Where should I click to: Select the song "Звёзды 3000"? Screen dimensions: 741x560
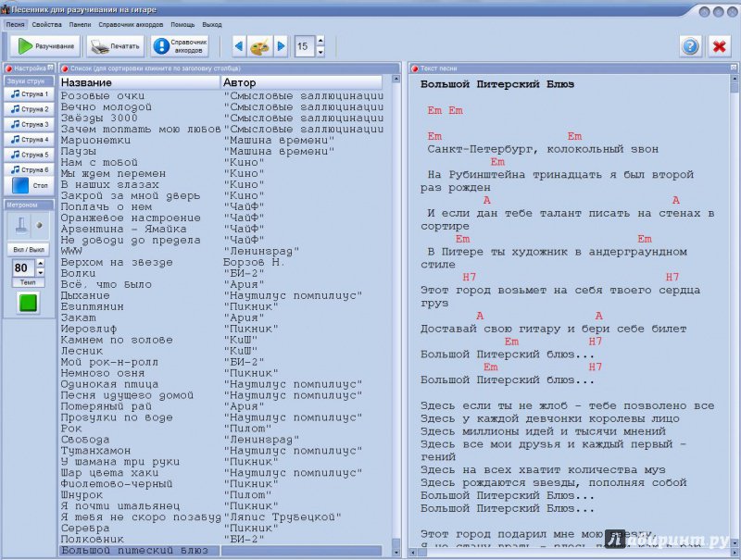coord(99,118)
